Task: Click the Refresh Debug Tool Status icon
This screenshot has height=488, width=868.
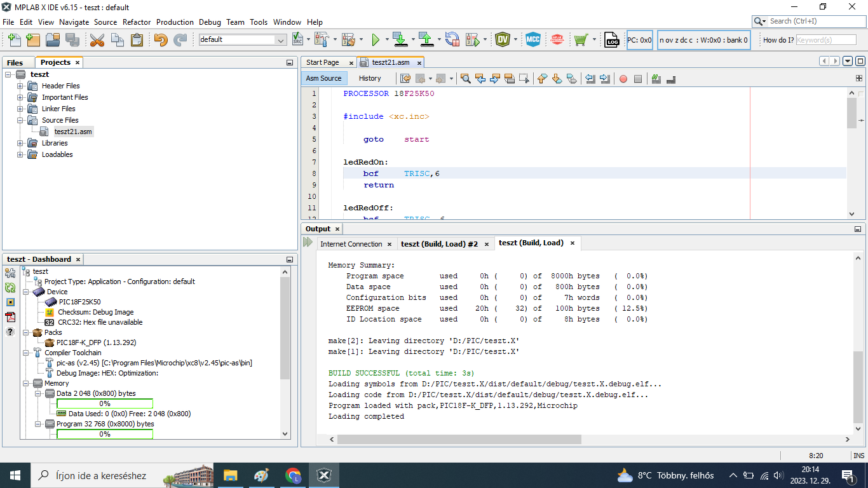Action: click(x=10, y=288)
